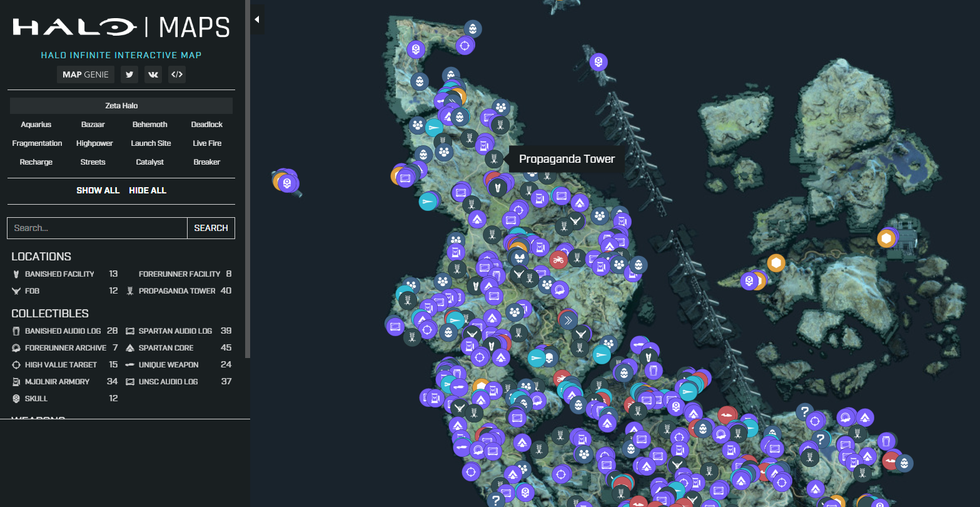Click the sidebar vertical scrollbar

click(x=248, y=178)
